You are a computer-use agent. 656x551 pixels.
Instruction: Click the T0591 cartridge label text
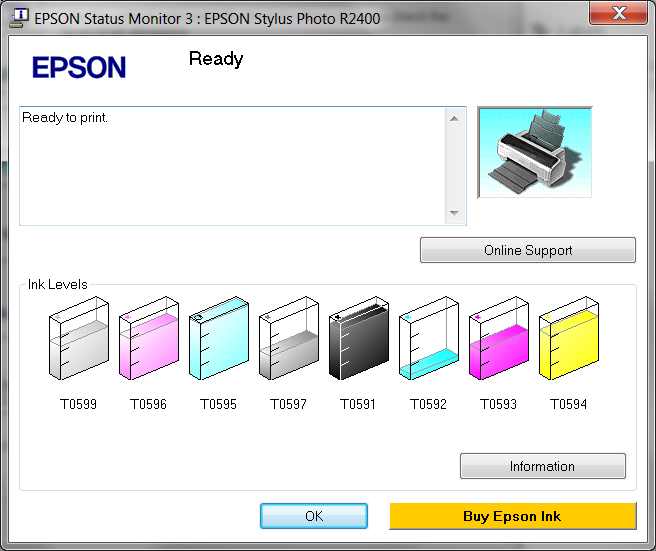pos(358,404)
